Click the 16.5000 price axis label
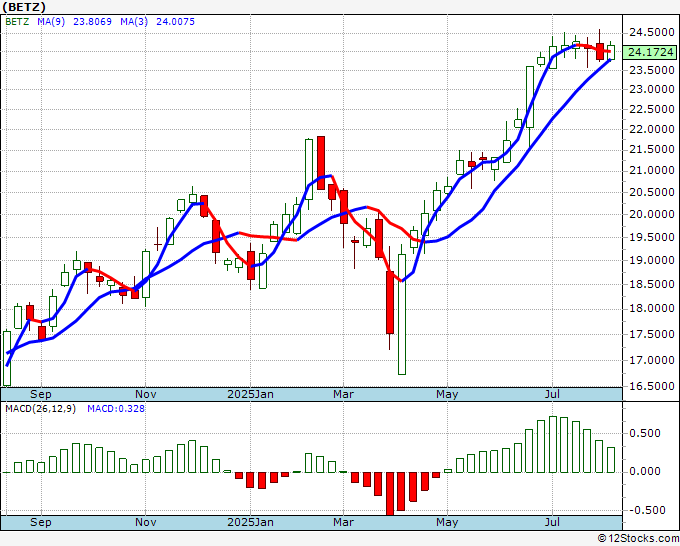The image size is (680, 546). pos(652,386)
